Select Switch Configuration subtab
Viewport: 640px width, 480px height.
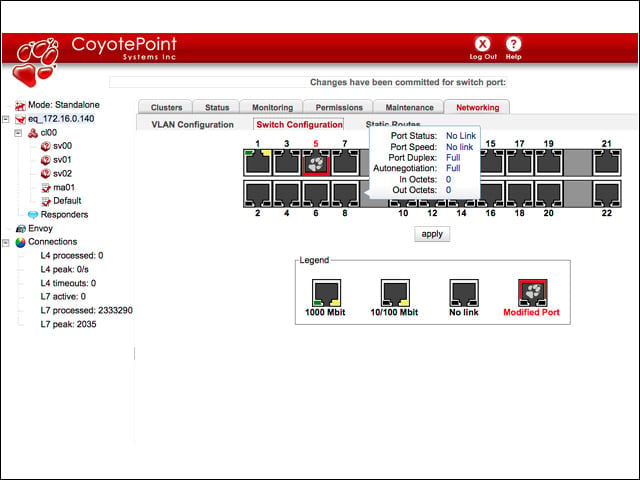[299, 124]
